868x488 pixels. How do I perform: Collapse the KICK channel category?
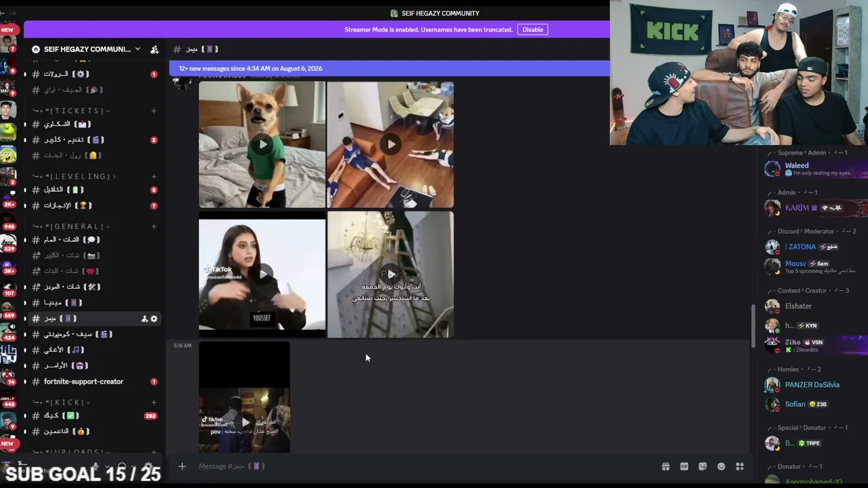click(x=62, y=403)
